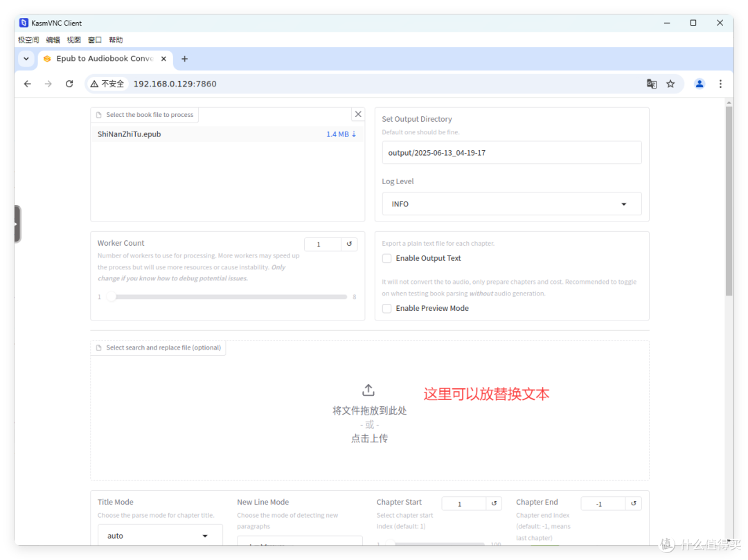Image resolution: width=748 pixels, height=560 pixels.
Task: Minimize the KasmVNC Client window
Action: pyautogui.click(x=667, y=23)
